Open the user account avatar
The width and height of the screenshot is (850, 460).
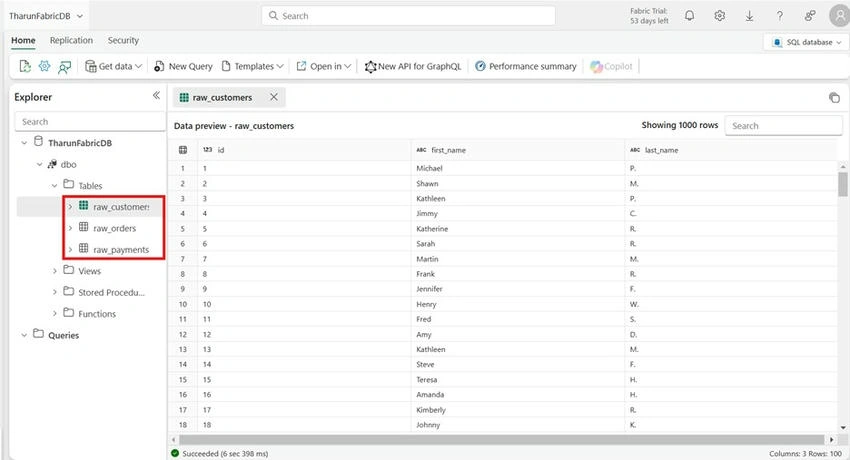(840, 16)
